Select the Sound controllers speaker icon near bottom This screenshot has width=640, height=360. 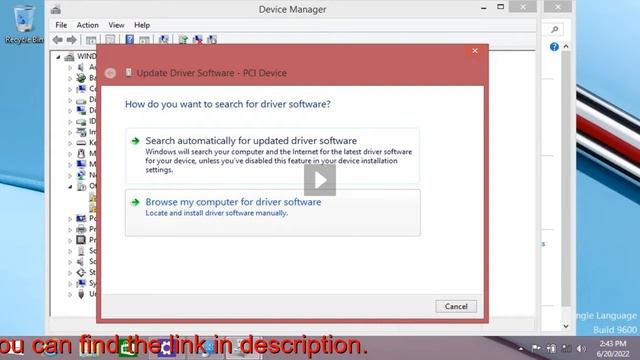tap(81, 261)
